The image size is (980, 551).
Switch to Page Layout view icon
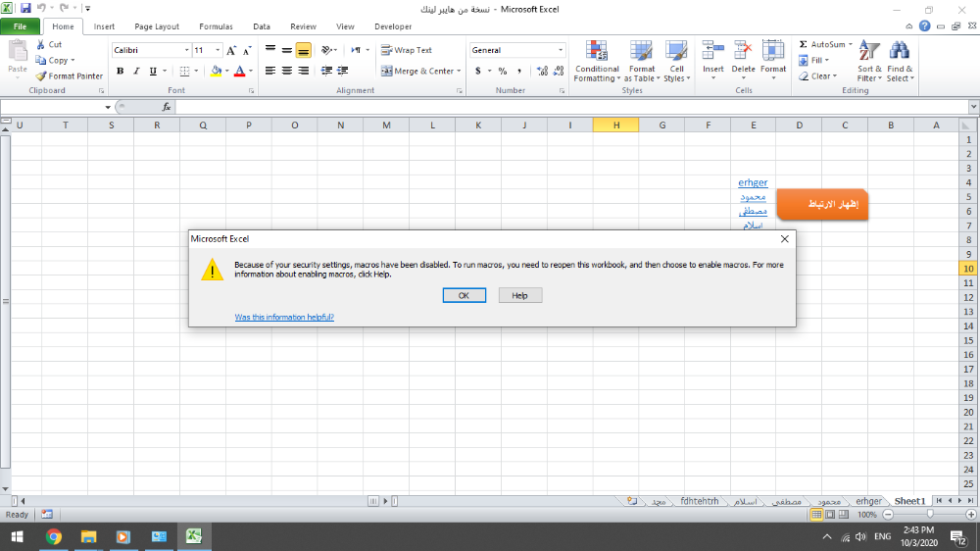coord(830,514)
